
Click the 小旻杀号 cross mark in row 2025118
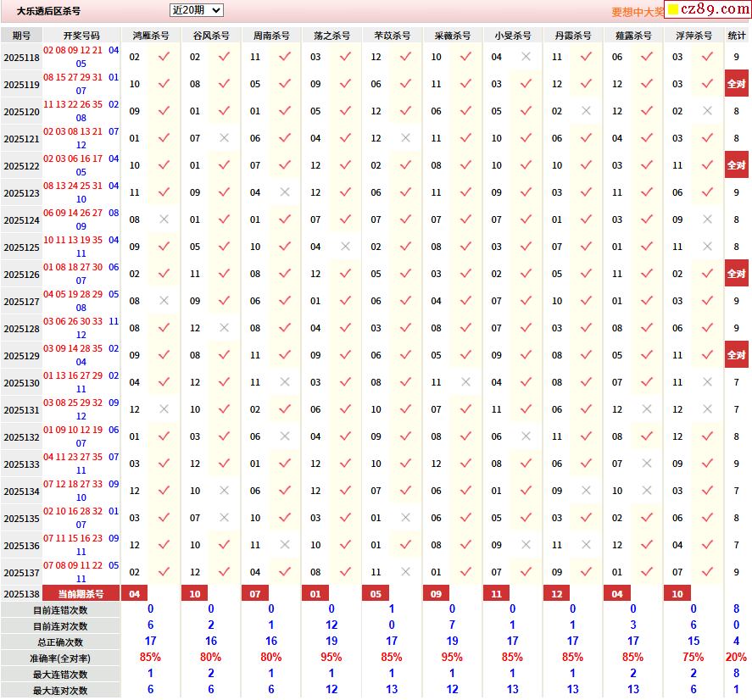526,57
